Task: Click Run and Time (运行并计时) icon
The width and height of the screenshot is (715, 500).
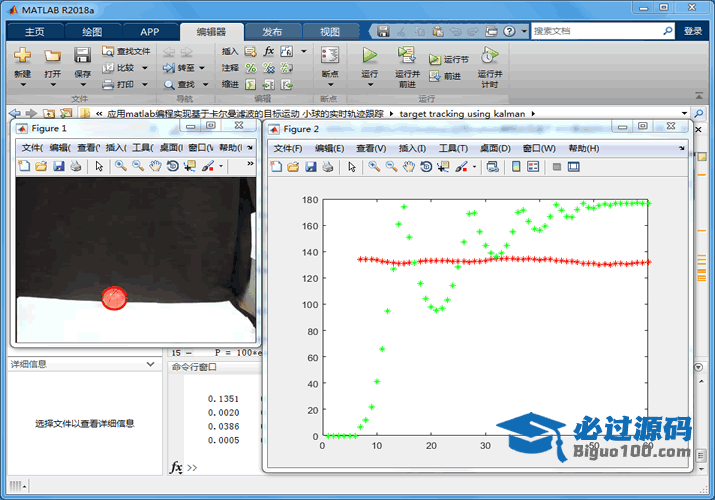Action: [x=489, y=56]
